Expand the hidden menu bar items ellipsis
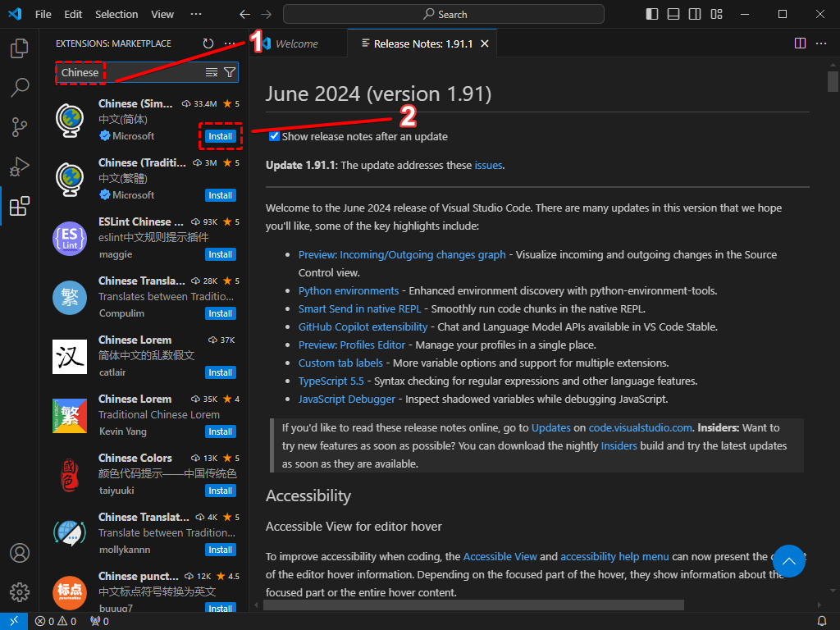Viewport: 840px width, 630px height. click(195, 14)
